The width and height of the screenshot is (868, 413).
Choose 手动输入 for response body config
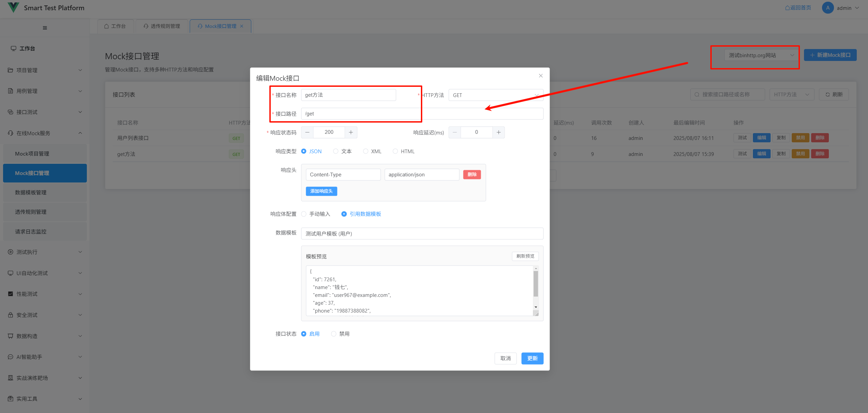(304, 214)
